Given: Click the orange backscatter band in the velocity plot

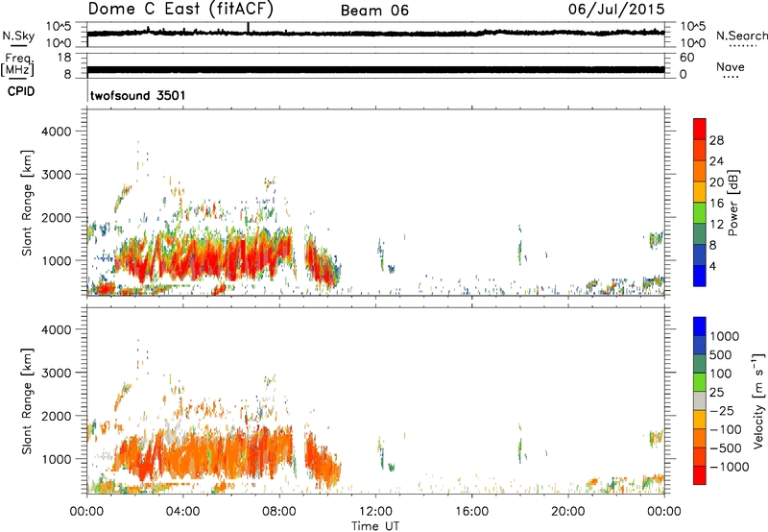Looking at the screenshot, I should pyautogui.click(x=205, y=453).
